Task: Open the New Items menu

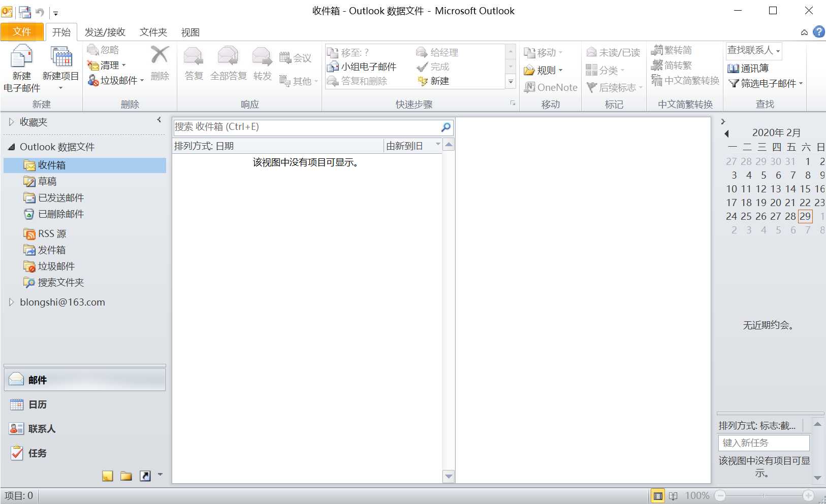Action: point(60,69)
